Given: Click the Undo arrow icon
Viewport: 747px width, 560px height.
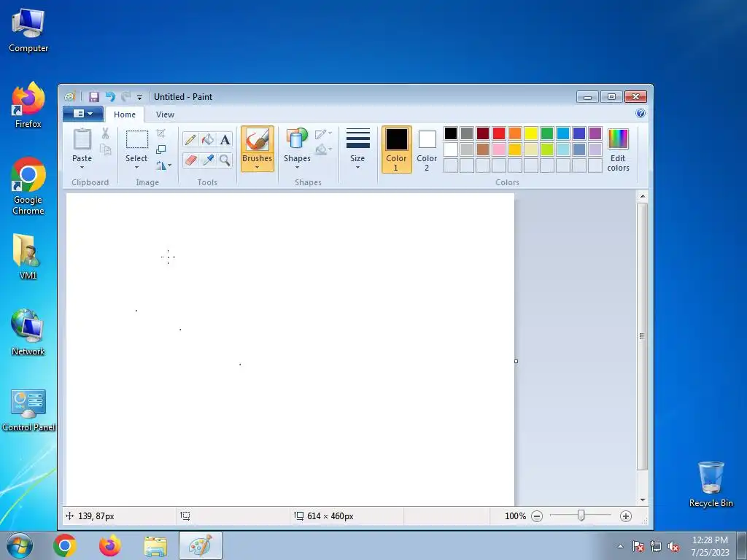Looking at the screenshot, I should tap(110, 97).
